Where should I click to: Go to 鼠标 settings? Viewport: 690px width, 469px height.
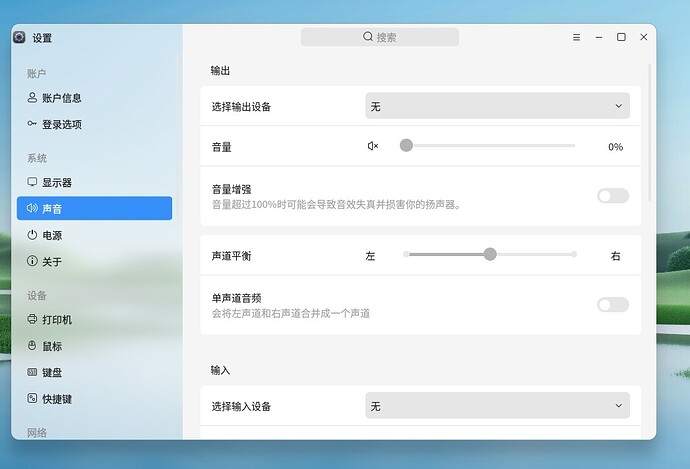94,346
